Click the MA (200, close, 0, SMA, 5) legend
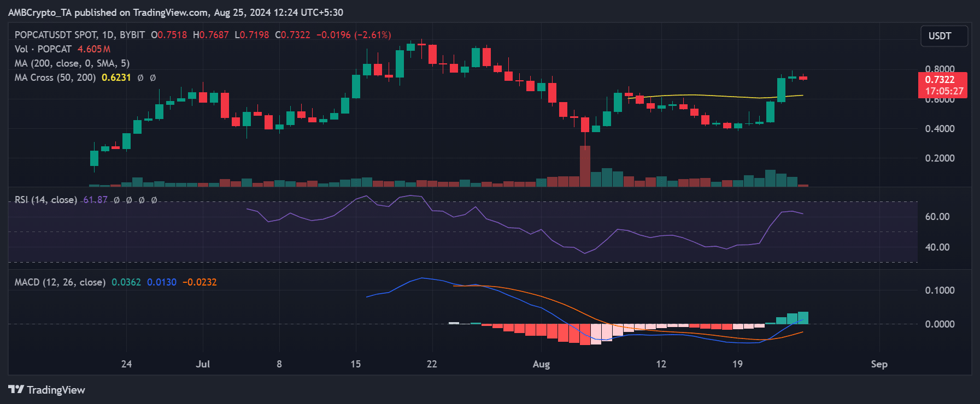This screenshot has height=404, width=980. click(72, 63)
